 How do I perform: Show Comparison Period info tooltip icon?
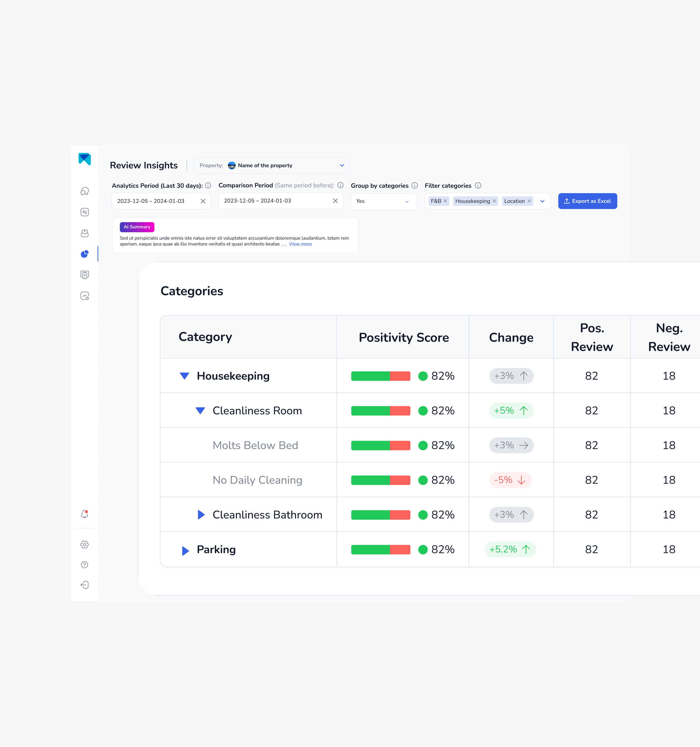pyautogui.click(x=340, y=185)
